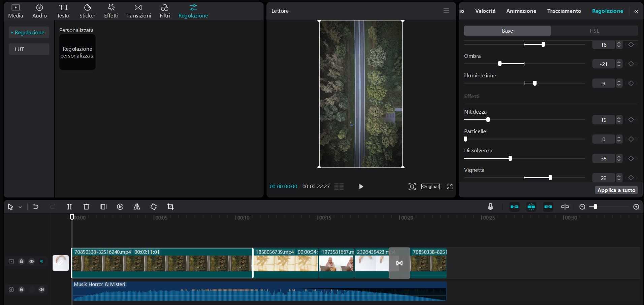This screenshot has width=644, height=305.
Task: Adjust the Nitidezza value stepper
Action: pos(619,120)
